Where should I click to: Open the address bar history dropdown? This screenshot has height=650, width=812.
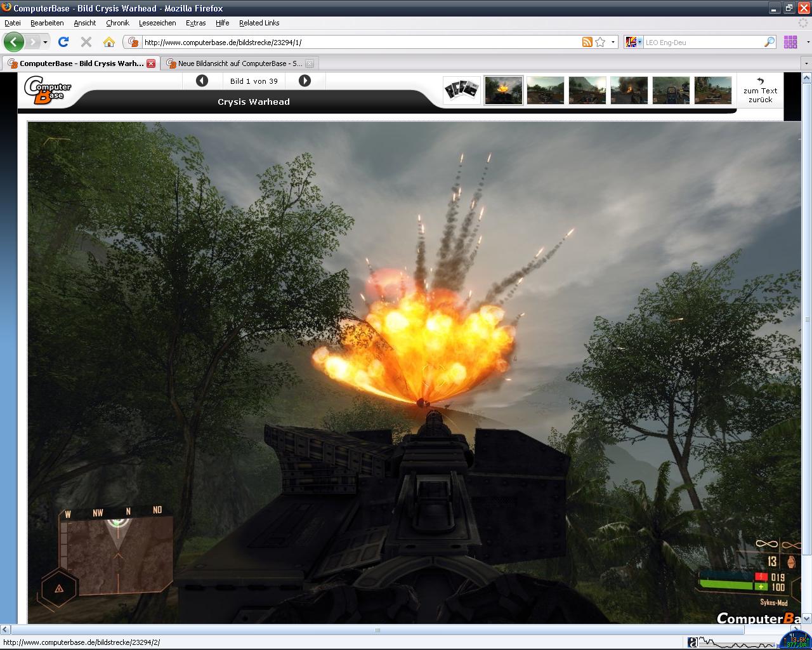(613, 43)
